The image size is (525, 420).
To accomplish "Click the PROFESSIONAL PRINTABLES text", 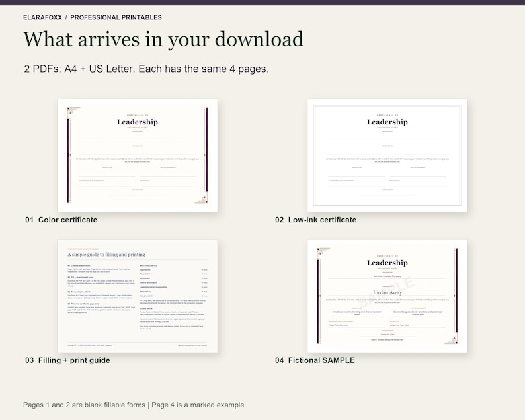I will coord(116,17).
